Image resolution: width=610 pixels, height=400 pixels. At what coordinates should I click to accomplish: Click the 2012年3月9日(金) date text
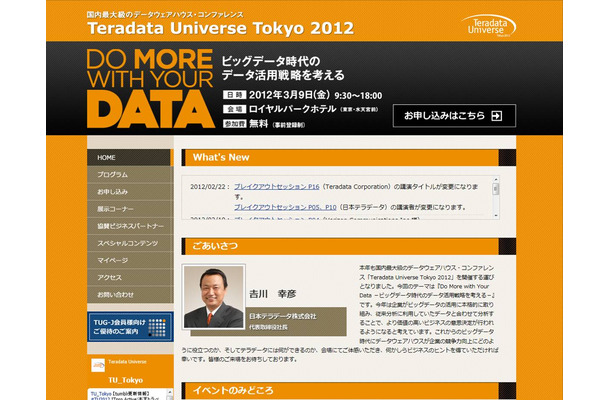[x=289, y=95]
